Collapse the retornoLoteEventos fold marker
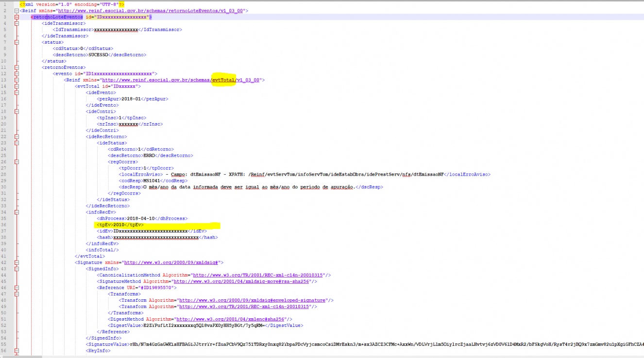 17,16
